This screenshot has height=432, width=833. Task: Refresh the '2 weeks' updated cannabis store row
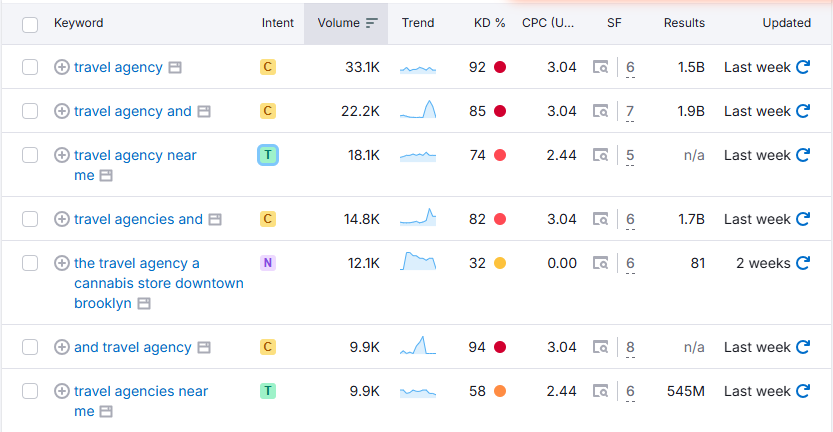pyautogui.click(x=802, y=263)
